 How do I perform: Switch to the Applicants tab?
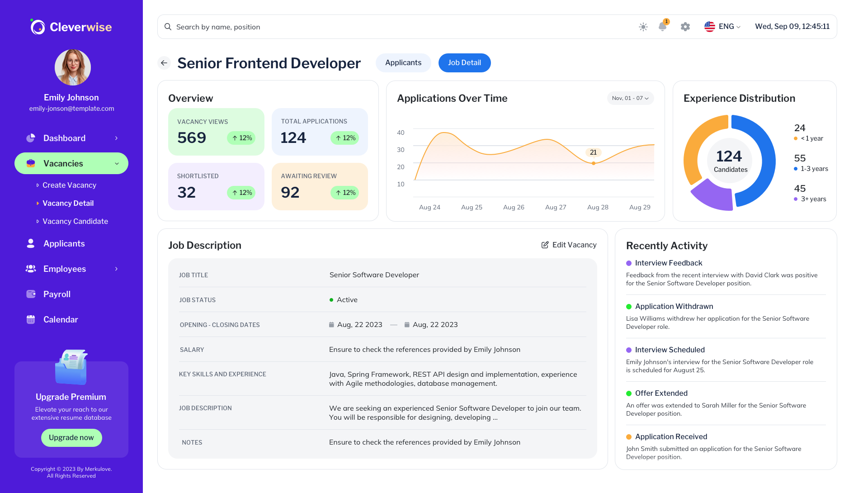(403, 63)
